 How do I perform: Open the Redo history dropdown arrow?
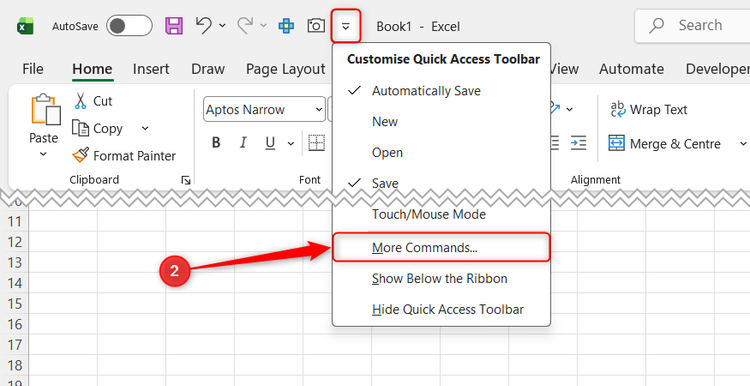point(263,26)
